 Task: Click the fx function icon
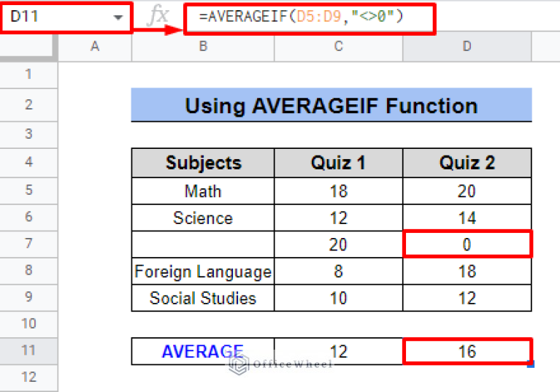coord(157,17)
